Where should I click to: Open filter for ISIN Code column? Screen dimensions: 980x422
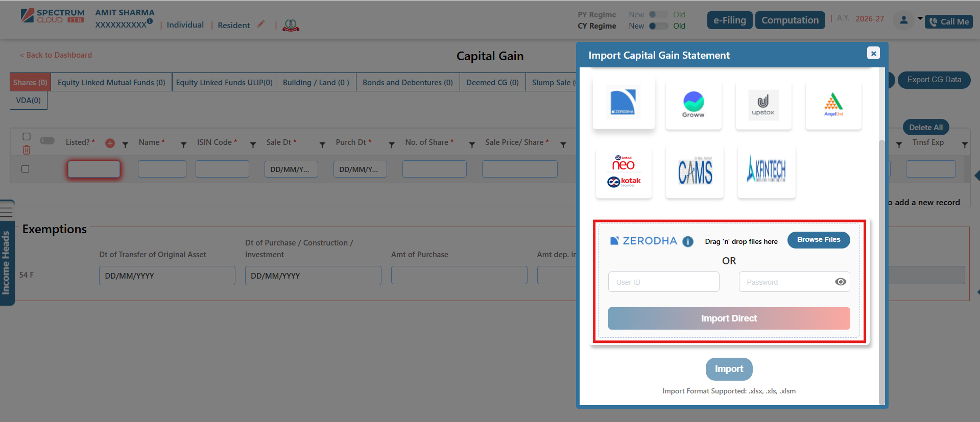point(253,145)
